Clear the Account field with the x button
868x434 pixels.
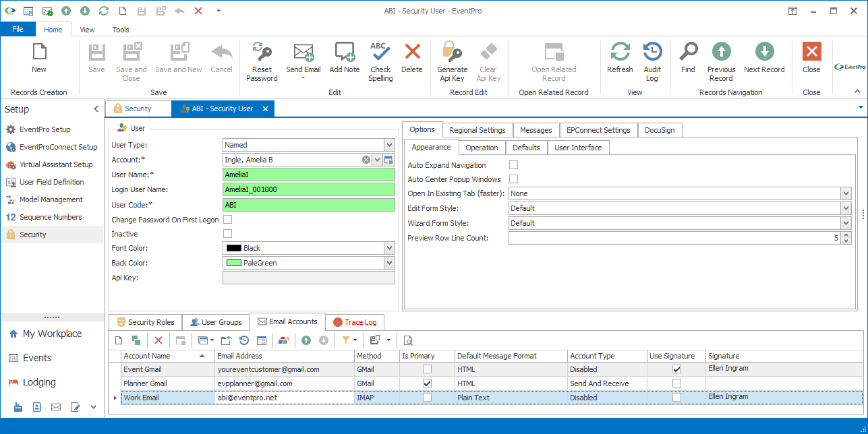(x=366, y=160)
